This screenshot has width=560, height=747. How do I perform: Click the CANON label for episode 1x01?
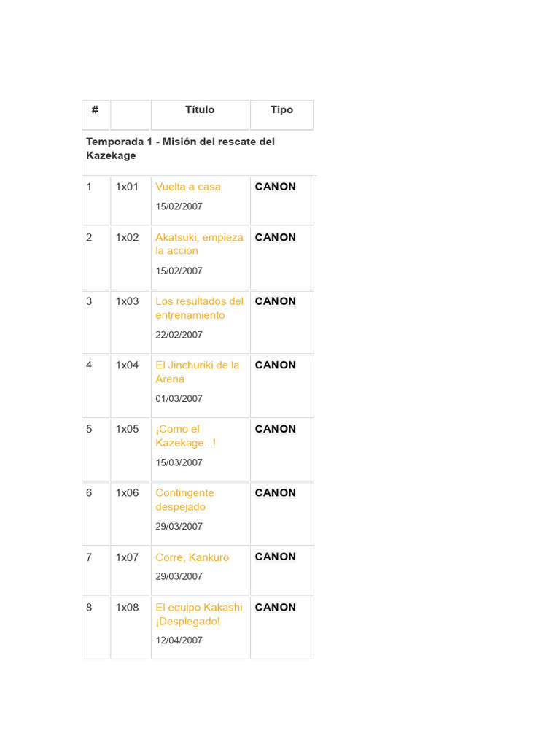pos(276,187)
